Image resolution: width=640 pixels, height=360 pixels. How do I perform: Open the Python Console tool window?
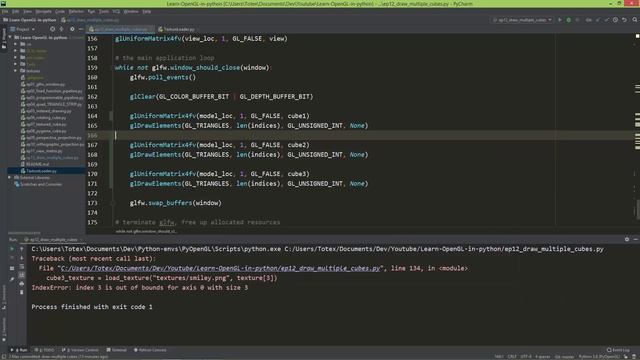150,350
